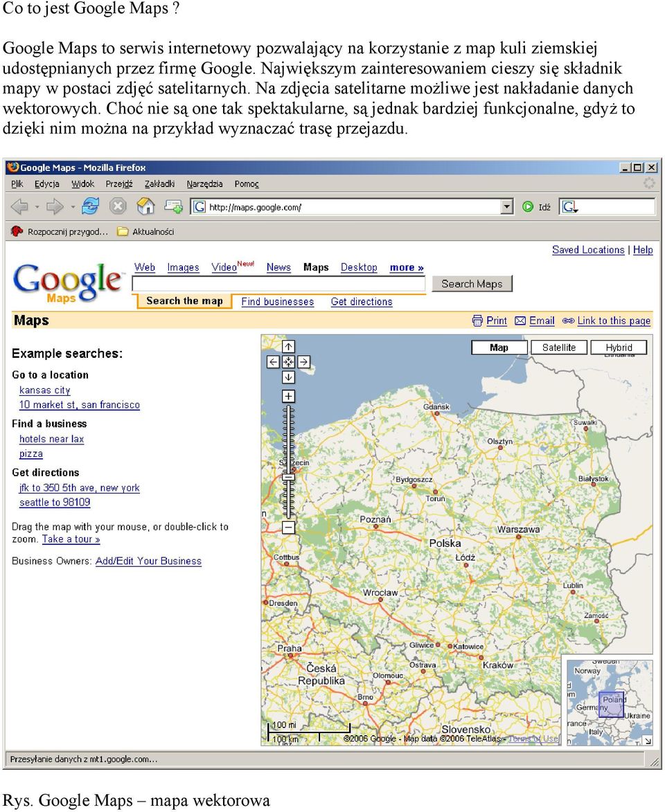Switch to Satellite view
This screenshot has height=812, width=665.
pos(559,348)
